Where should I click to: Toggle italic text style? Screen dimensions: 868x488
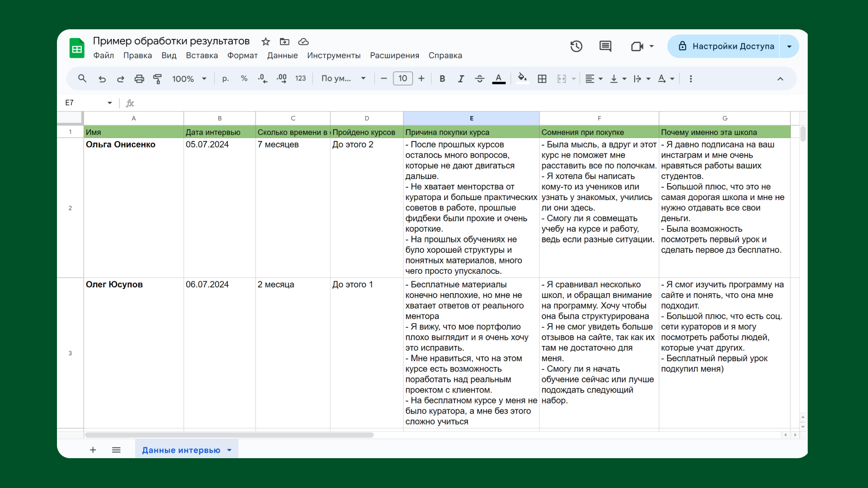[x=461, y=79]
